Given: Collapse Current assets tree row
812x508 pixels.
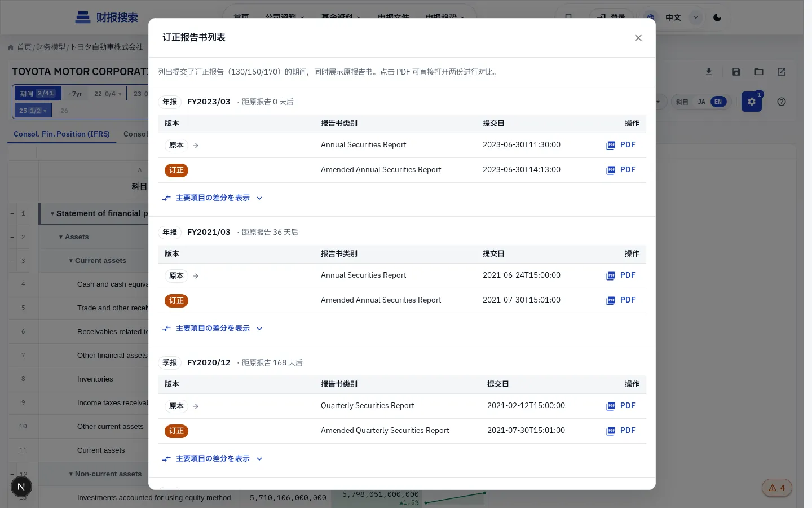Looking at the screenshot, I should [71, 261].
